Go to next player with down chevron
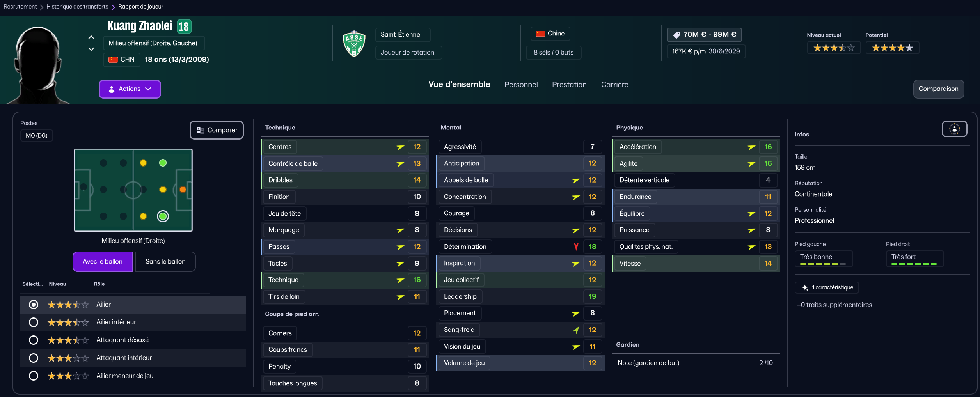The image size is (980, 397). tap(91, 49)
